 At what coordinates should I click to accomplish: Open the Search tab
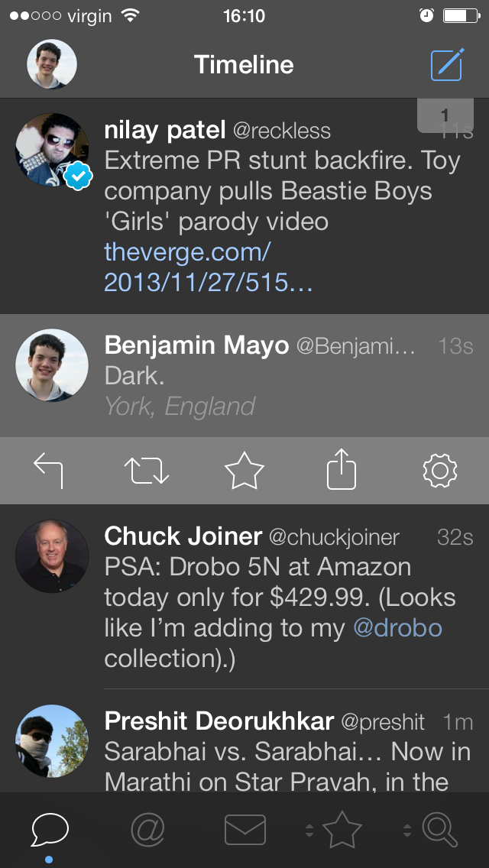pyautogui.click(x=440, y=831)
